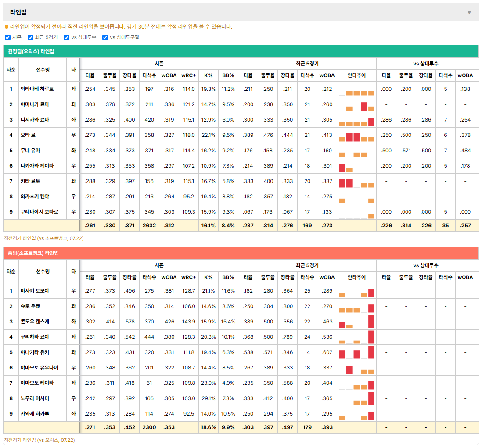Screen dimensions: 482x448
Task: Toggle the vs 상대투구팔 checkbox
Action: point(105,37)
